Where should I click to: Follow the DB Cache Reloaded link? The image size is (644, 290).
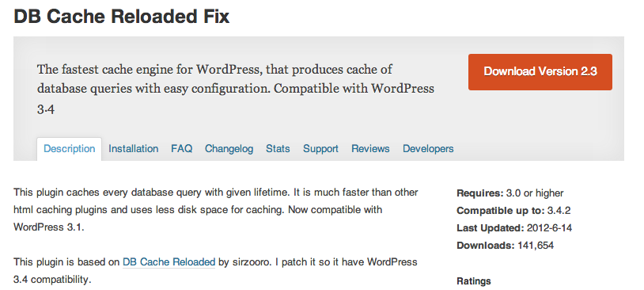[169, 262]
